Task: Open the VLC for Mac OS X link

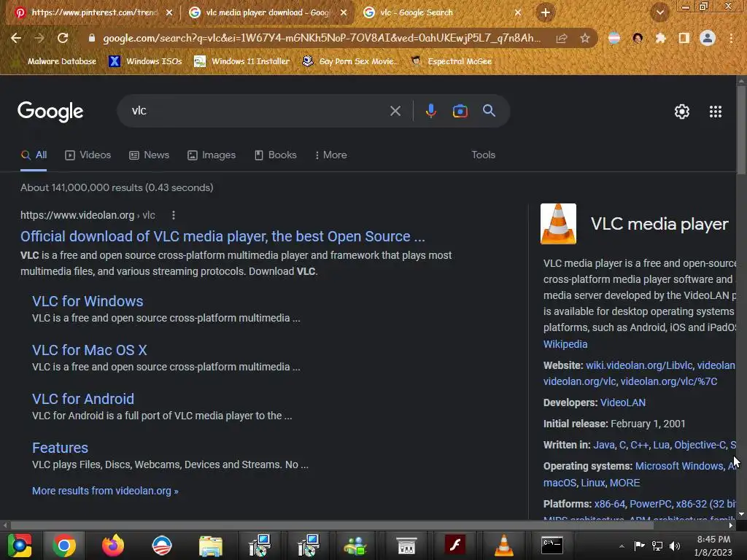Action: tap(90, 350)
